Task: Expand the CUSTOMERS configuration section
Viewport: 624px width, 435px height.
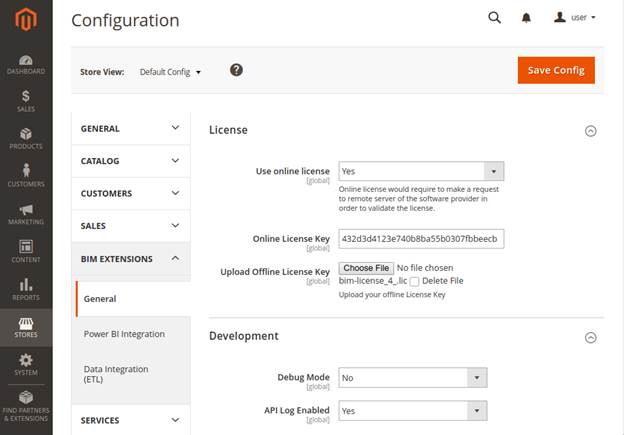Action: (131, 193)
